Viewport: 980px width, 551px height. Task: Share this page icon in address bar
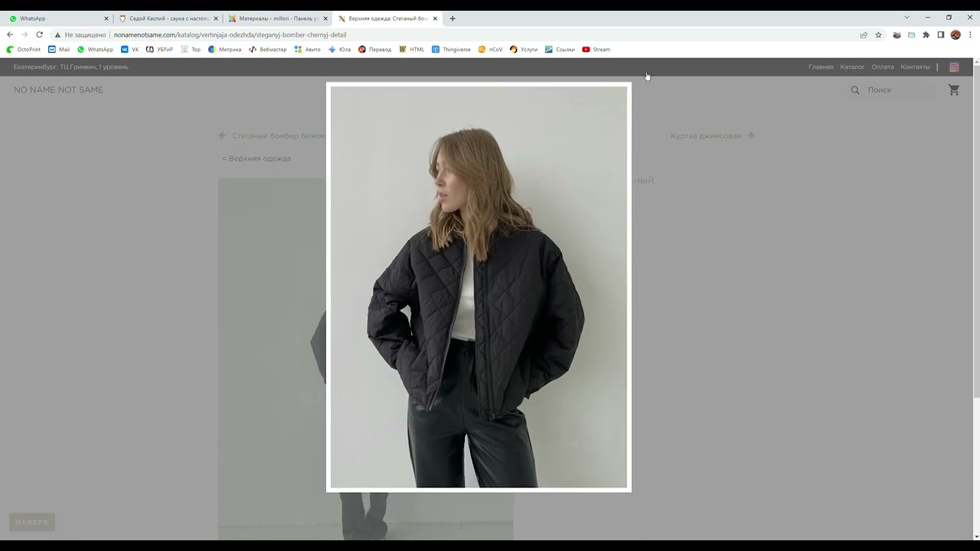click(864, 34)
